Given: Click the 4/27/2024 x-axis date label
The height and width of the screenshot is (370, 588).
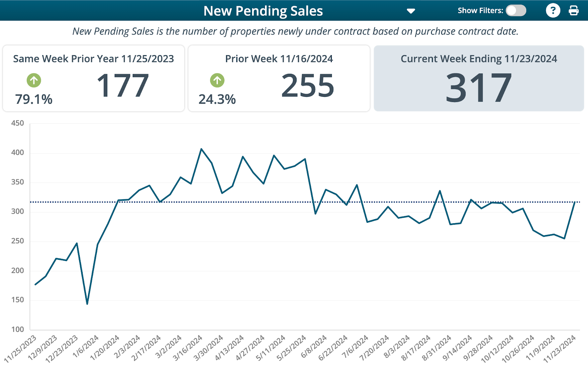Looking at the screenshot, I should 250,348.
